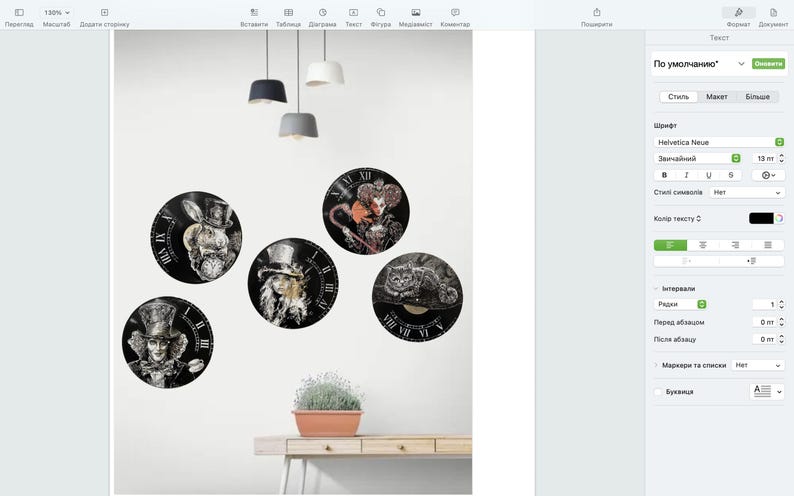
Task: Open the text color wheel picker
Action: click(x=779, y=218)
